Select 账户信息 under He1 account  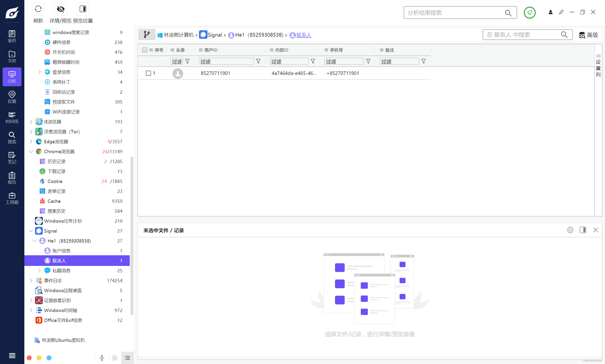tap(61, 251)
